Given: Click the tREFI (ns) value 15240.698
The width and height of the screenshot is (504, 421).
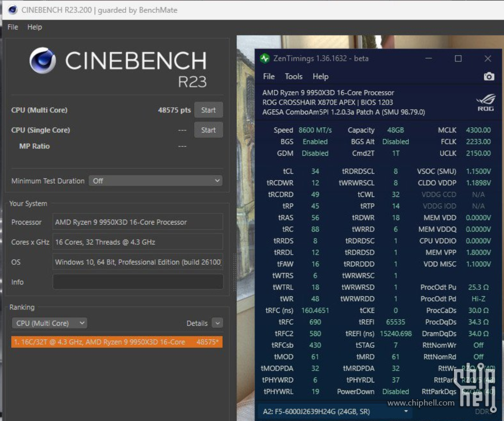Looking at the screenshot, I should click(x=396, y=333).
